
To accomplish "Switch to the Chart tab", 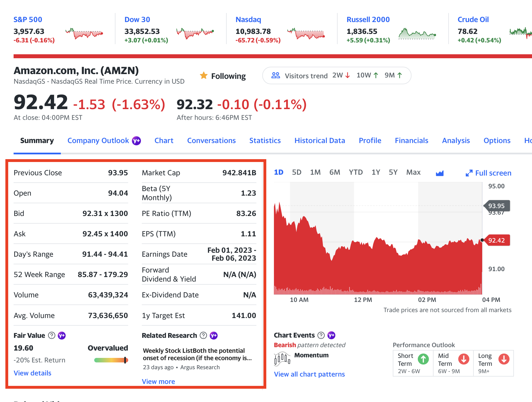I will [164, 141].
